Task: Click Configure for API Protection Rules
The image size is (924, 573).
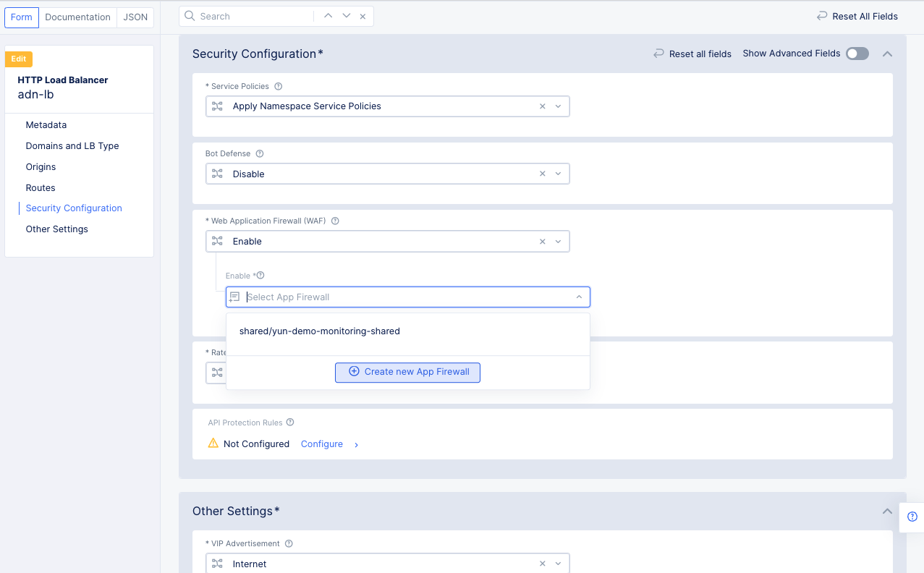Action: pos(321,443)
